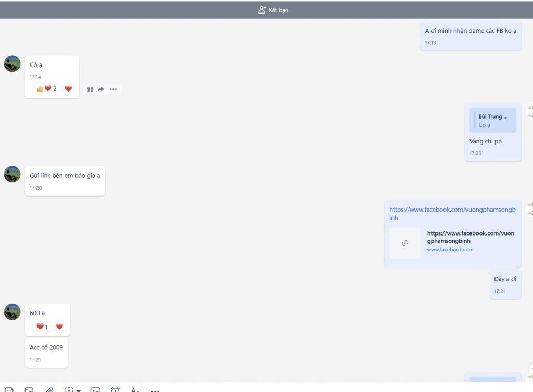Open the three-dot options beside "Có ạ" message
Image resolution: width=533 pixels, height=392 pixels.
[113, 89]
